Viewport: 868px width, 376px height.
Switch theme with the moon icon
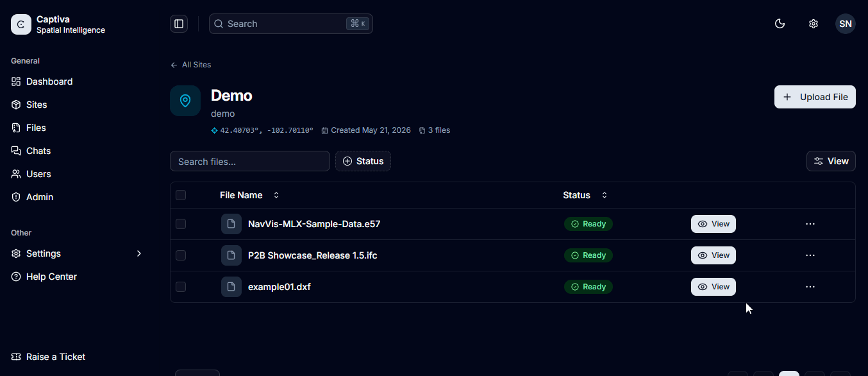(x=780, y=24)
